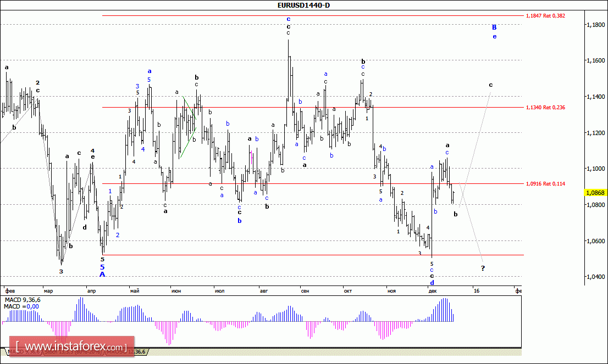The image size is (608, 364).
Task: Click the MACD =0,00 value readout
Action: point(21,306)
